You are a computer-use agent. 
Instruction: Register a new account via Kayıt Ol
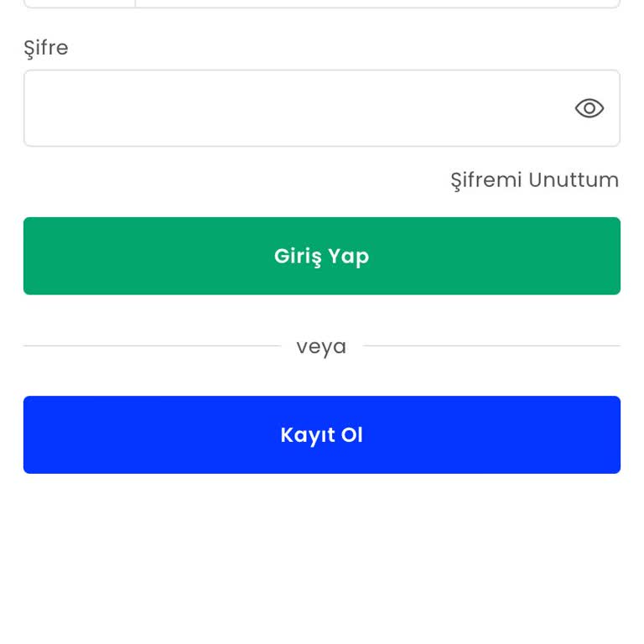pos(322,434)
